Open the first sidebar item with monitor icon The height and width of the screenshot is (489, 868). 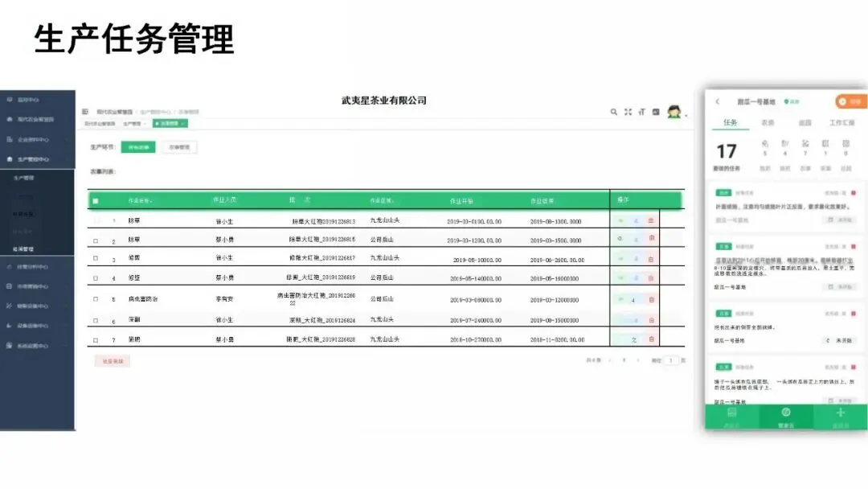[37, 100]
